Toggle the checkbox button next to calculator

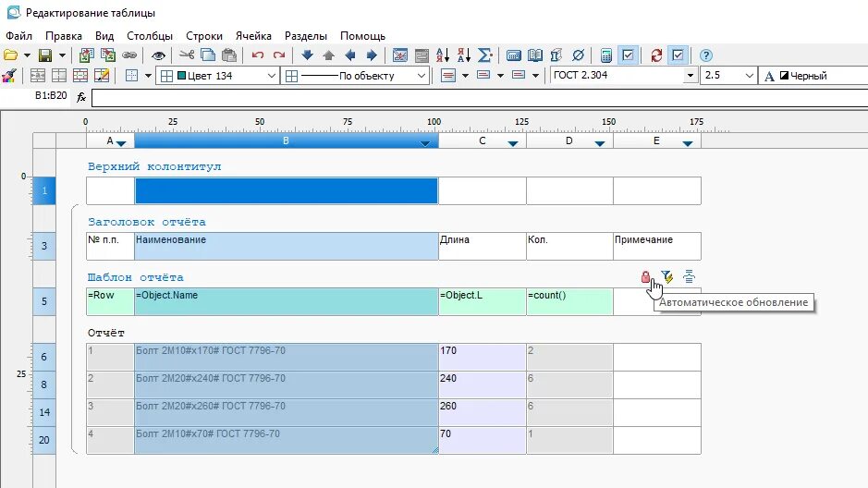628,55
